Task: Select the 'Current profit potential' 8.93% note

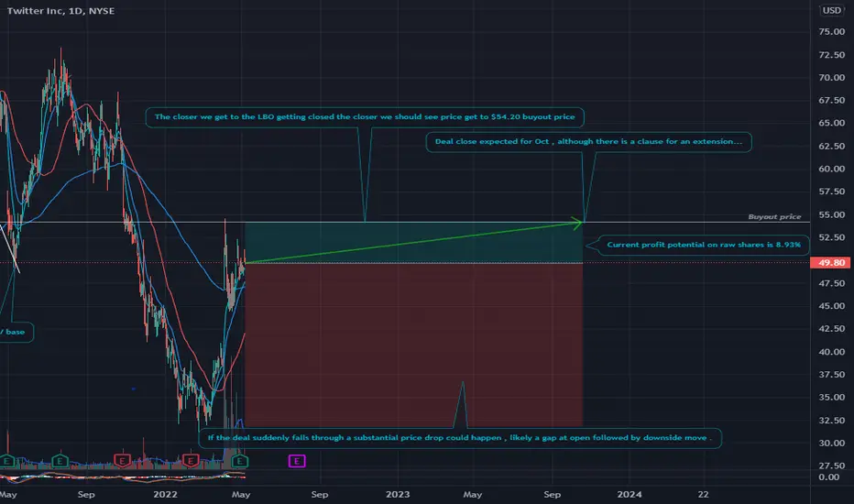Action: point(704,245)
